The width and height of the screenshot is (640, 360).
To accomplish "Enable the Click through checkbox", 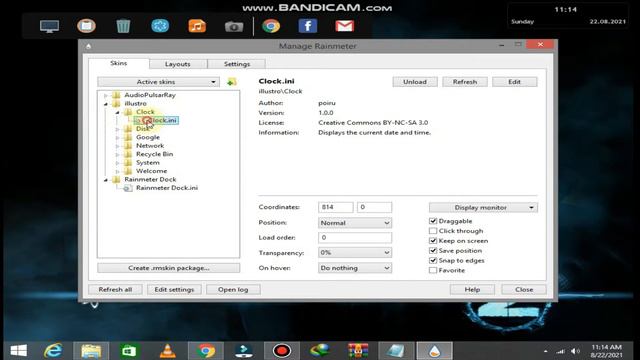I will [433, 231].
